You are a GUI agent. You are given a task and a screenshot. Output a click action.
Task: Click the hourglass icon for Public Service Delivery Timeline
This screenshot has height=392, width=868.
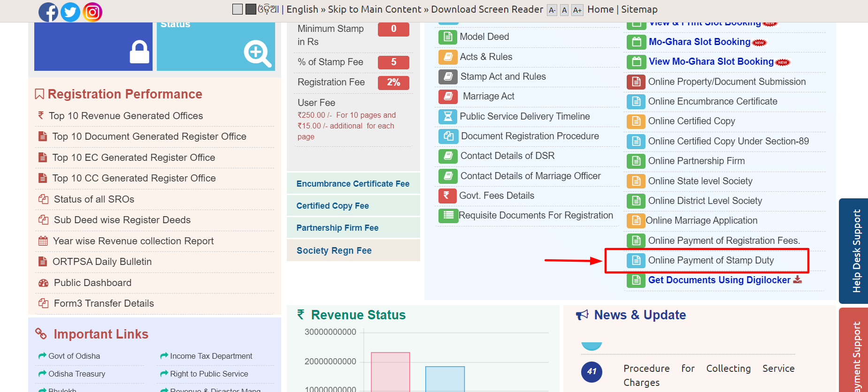[448, 116]
